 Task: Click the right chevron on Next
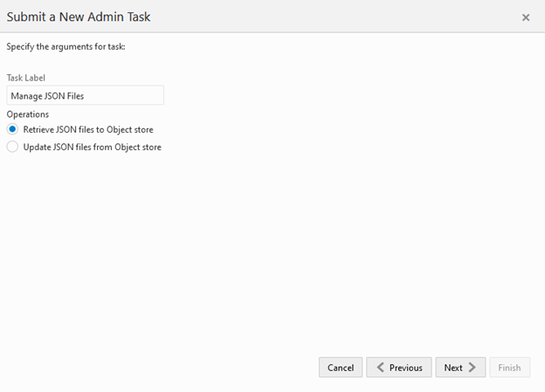click(x=473, y=368)
